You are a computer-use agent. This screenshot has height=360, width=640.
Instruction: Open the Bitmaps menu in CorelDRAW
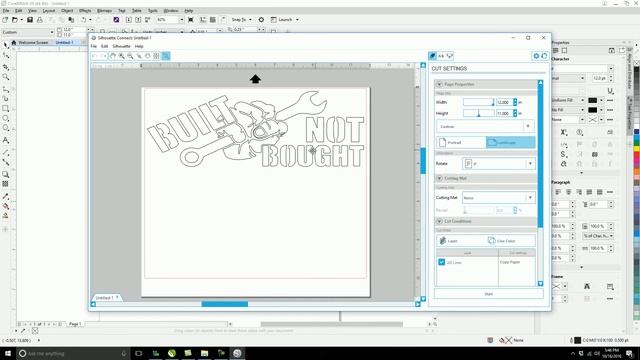104,11
